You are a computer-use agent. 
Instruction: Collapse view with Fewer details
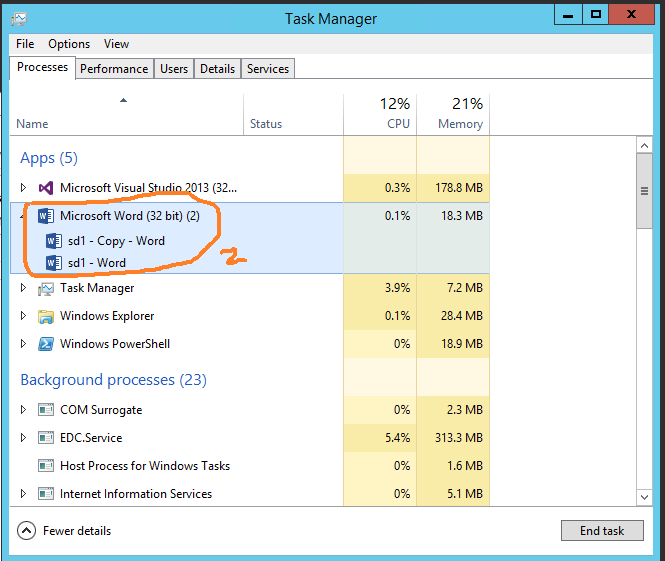click(64, 531)
